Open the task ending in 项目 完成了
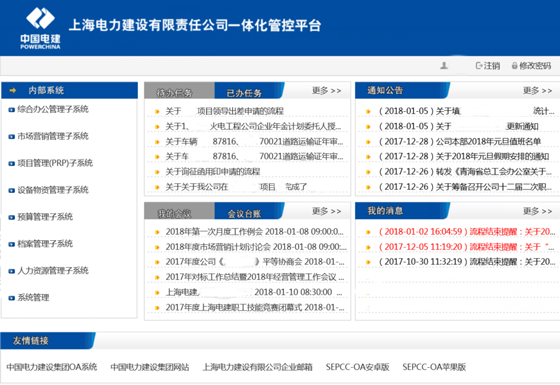This screenshot has height=385, width=560. click(x=236, y=187)
